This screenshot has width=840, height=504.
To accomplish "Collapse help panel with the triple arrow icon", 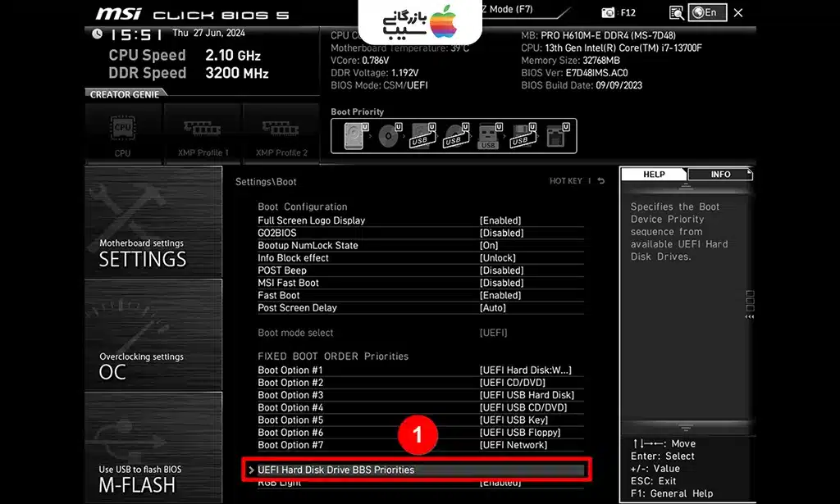I will pyautogui.click(x=750, y=316).
